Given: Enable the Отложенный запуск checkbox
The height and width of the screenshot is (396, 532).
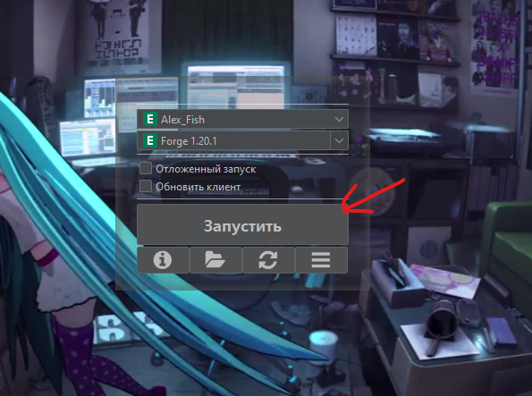Looking at the screenshot, I should [146, 168].
